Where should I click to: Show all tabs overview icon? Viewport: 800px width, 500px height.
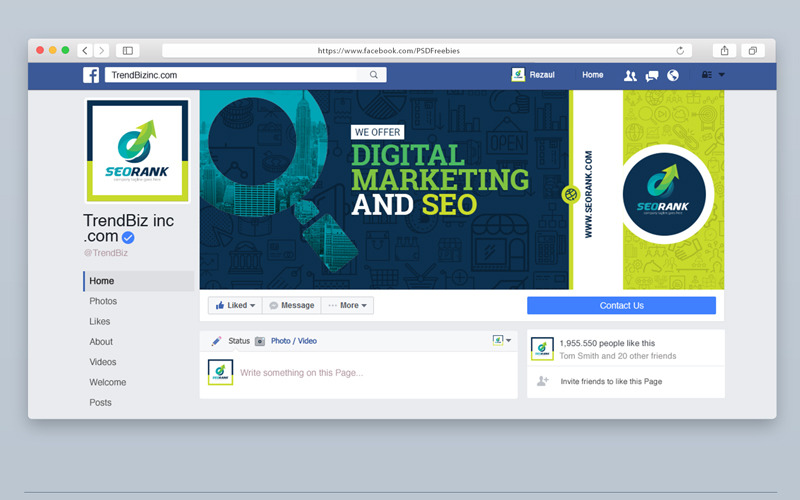(x=753, y=51)
